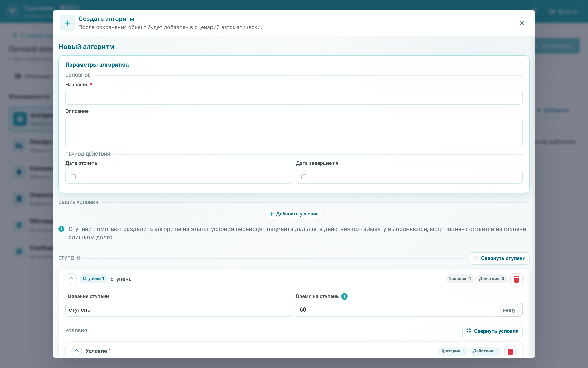Screen dimensions: 588x368
Task: Click the info icon beside the Ступени hint
Action: (x=61, y=229)
